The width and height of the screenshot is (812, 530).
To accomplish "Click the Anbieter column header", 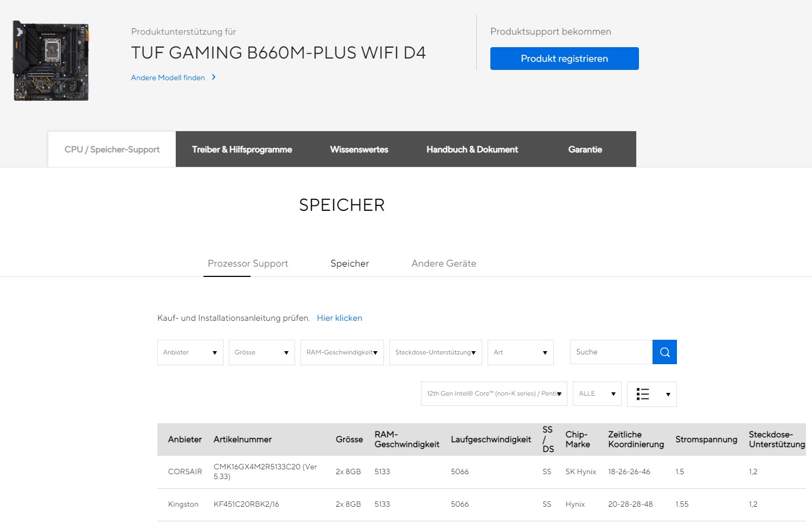I will pyautogui.click(x=185, y=439).
